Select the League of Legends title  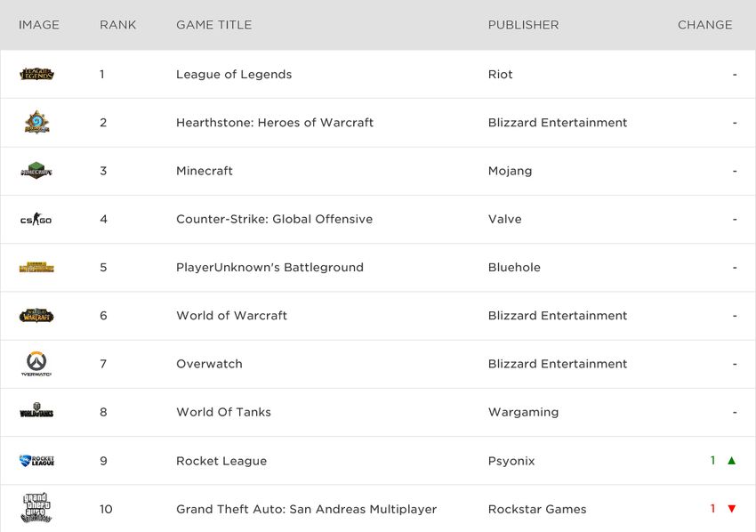coord(234,74)
